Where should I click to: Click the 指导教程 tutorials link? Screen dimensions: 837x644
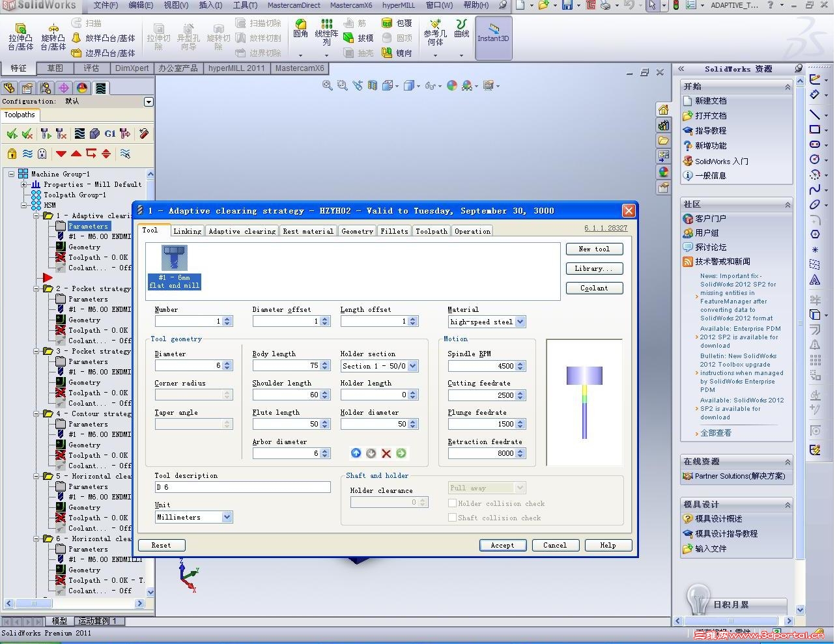point(705,130)
